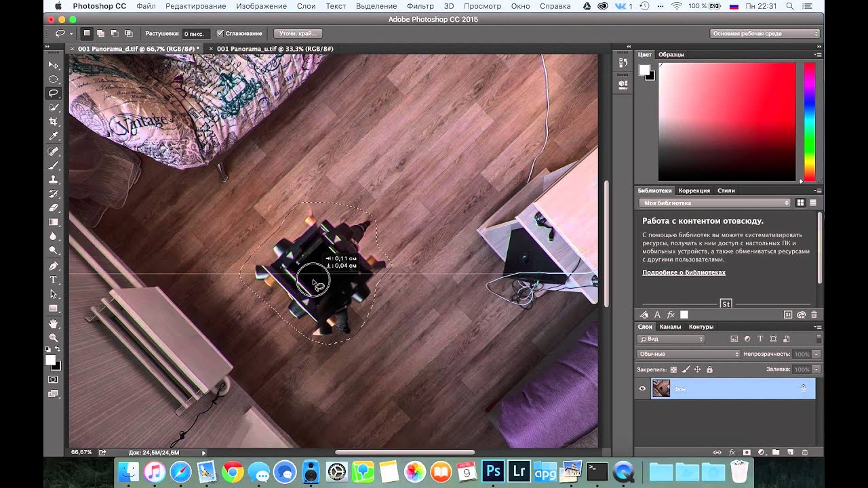The width and height of the screenshot is (868, 488).
Task: Toggle adjustment layer filter icon
Action: (747, 339)
